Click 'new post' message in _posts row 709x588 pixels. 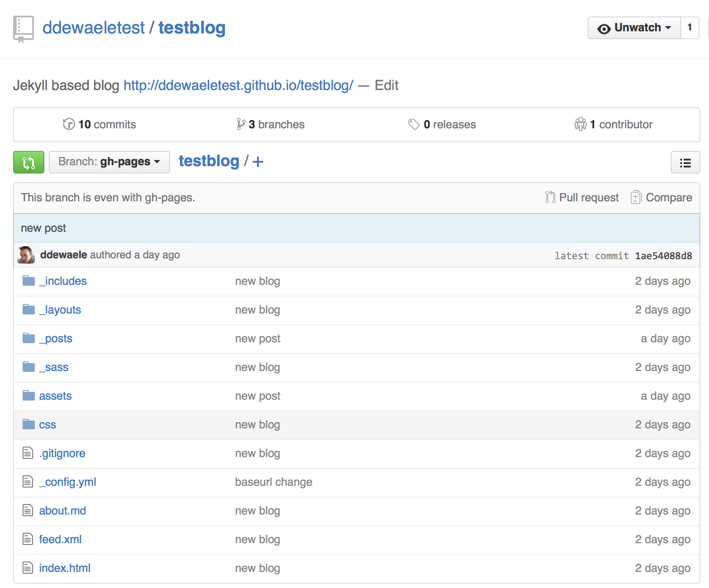(x=258, y=338)
